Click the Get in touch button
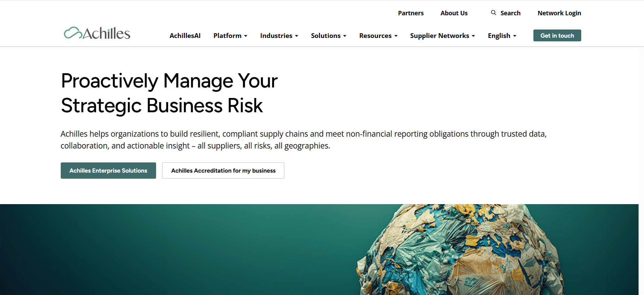The height and width of the screenshot is (295, 644). (557, 36)
